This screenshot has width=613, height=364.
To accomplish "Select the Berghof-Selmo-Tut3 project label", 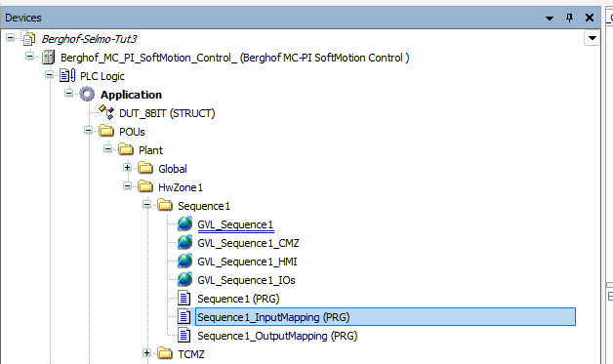I will [x=89, y=39].
